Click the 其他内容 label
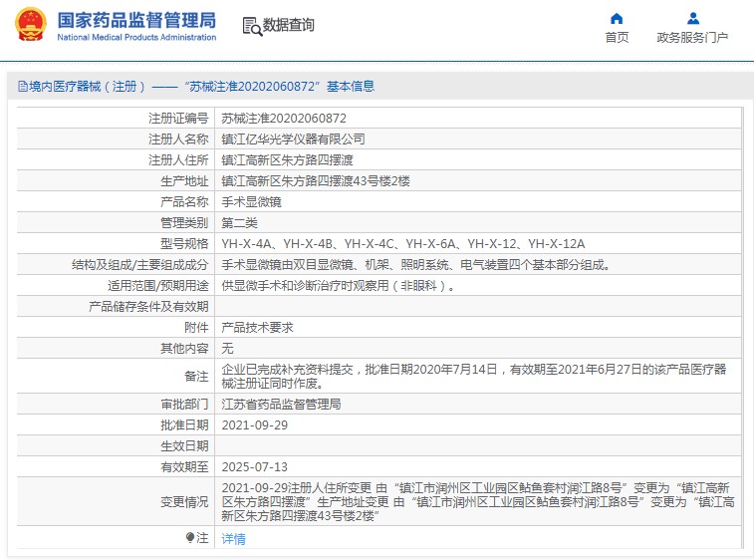The height and width of the screenshot is (560, 754). 184,349
